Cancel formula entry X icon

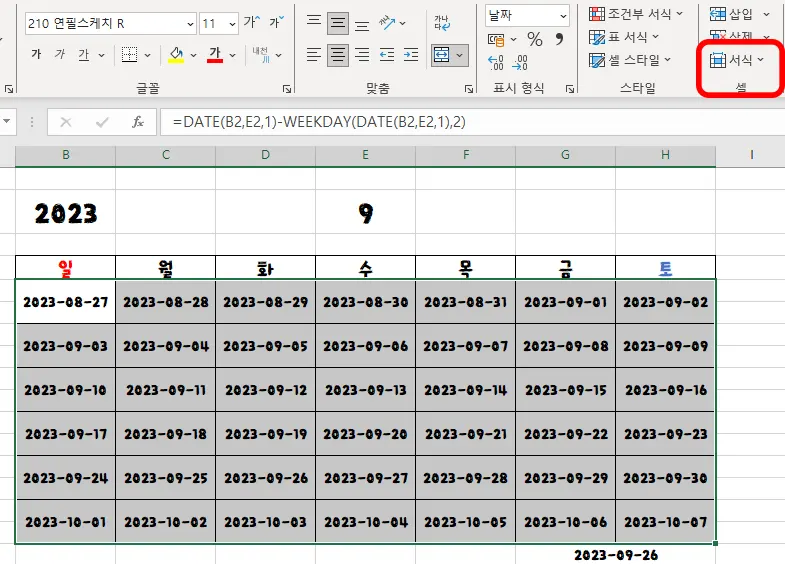[x=66, y=122]
